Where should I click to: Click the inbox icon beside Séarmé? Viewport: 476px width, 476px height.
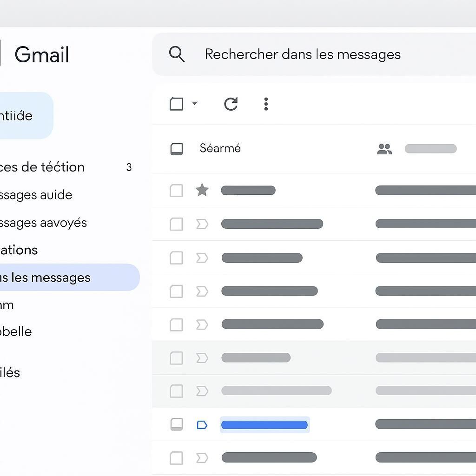[x=176, y=149]
